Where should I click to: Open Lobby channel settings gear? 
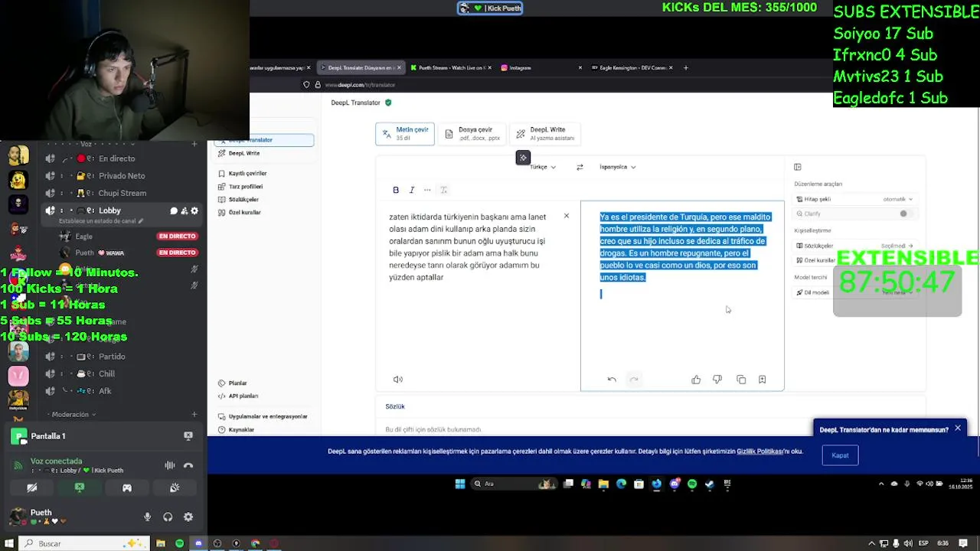click(194, 211)
